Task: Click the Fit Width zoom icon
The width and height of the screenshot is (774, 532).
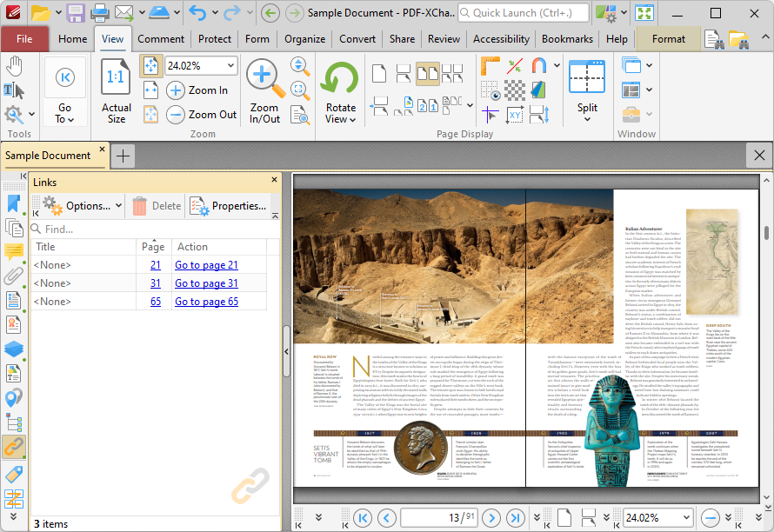Action: tap(151, 90)
